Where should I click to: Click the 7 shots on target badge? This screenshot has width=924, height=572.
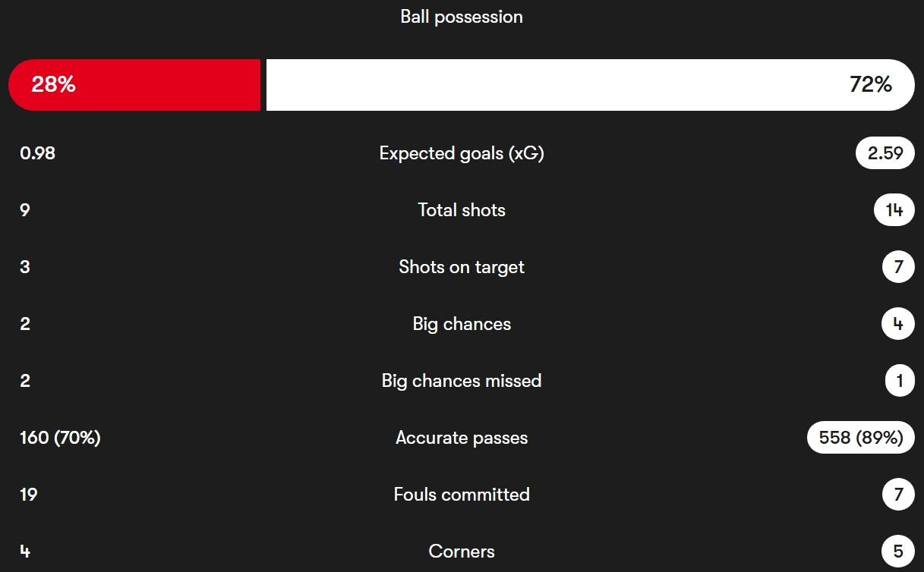pos(899,267)
